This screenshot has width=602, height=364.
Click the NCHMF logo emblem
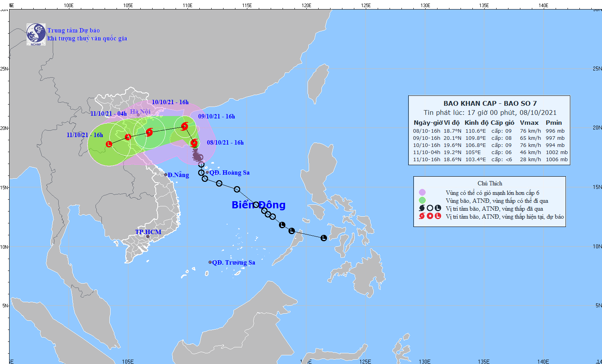tap(36, 34)
